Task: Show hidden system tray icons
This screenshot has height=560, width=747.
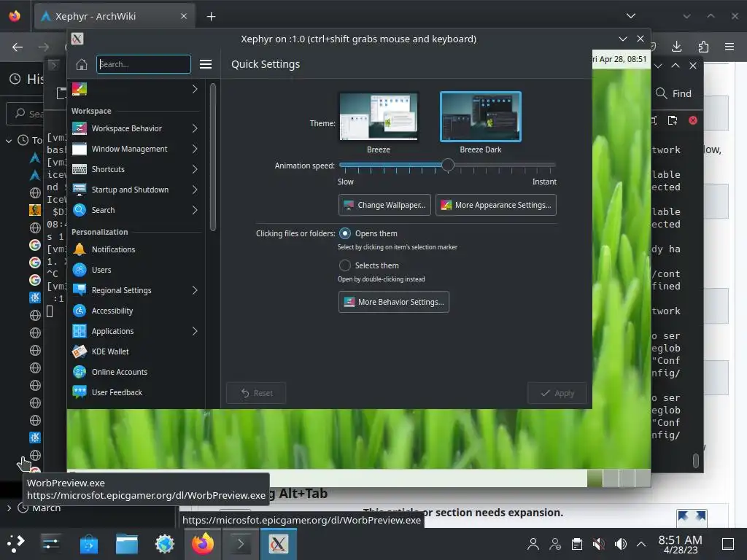Action: [x=641, y=544]
